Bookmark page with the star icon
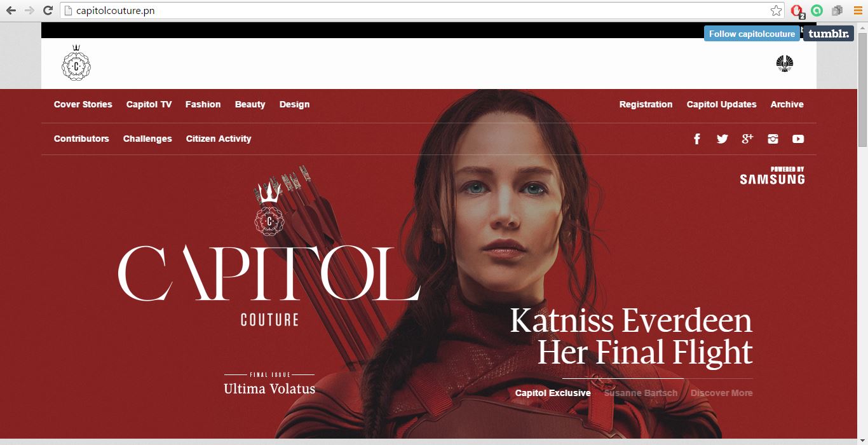The height and width of the screenshot is (445, 868). coord(776,10)
